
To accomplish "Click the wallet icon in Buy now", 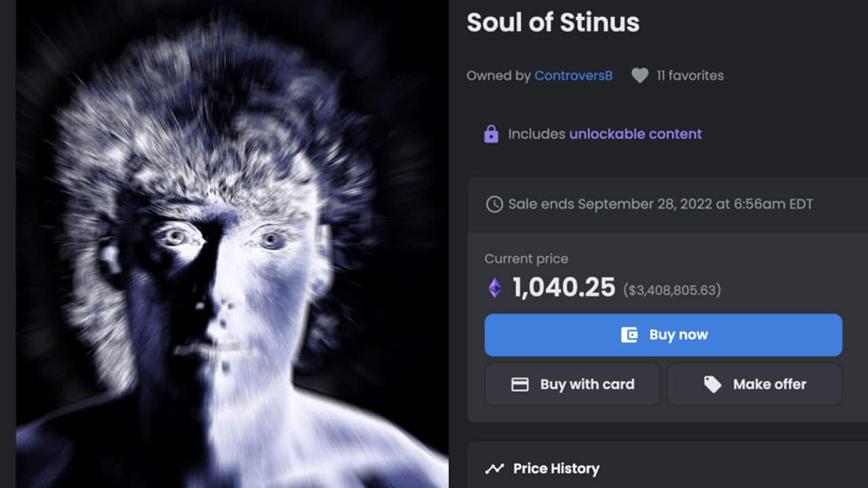I will click(629, 335).
